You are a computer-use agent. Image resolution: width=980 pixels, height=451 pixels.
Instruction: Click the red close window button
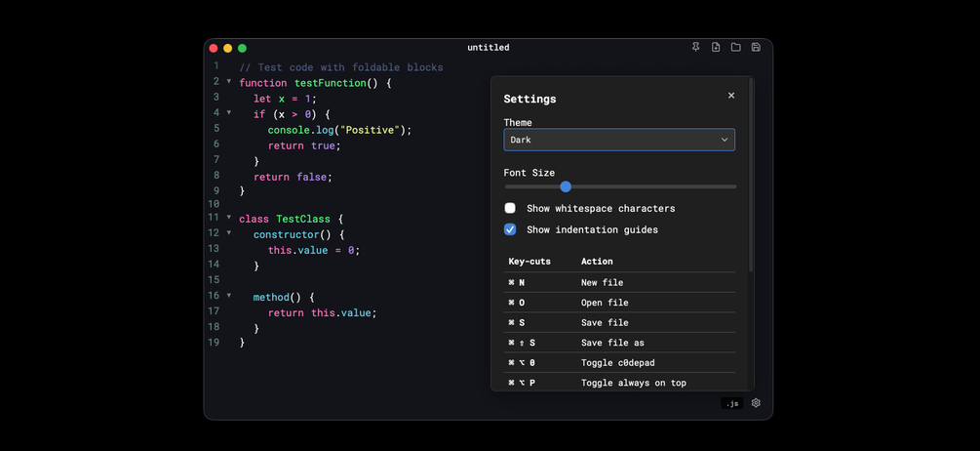pos(214,48)
